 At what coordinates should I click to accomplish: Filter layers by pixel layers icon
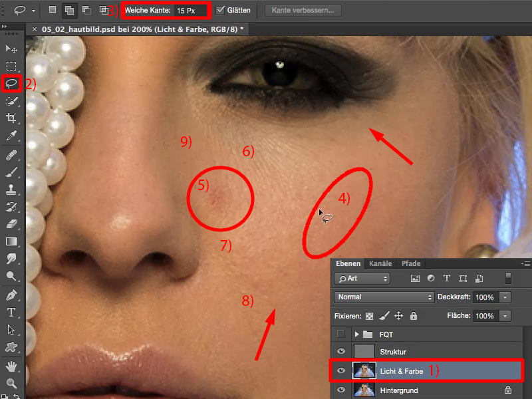(x=415, y=279)
